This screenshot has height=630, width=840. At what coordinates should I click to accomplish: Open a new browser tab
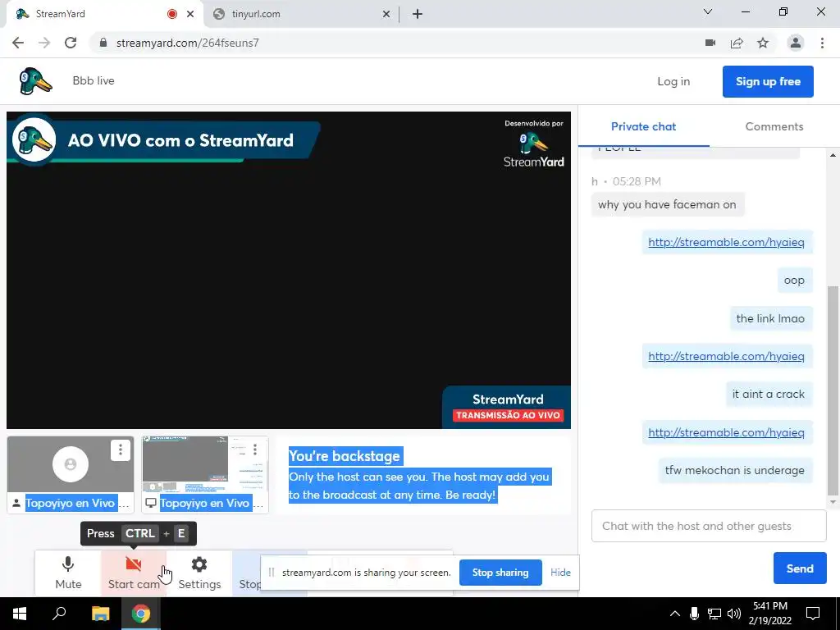(x=418, y=15)
